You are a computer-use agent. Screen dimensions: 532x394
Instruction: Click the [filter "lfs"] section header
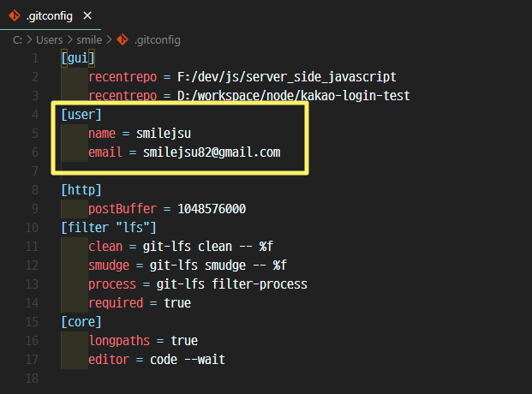[109, 227]
